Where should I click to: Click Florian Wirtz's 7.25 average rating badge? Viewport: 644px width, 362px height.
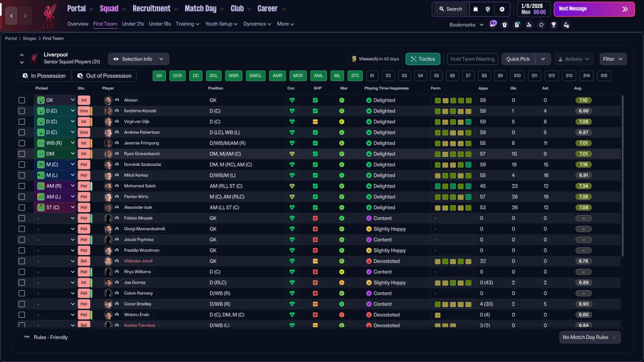point(584,197)
